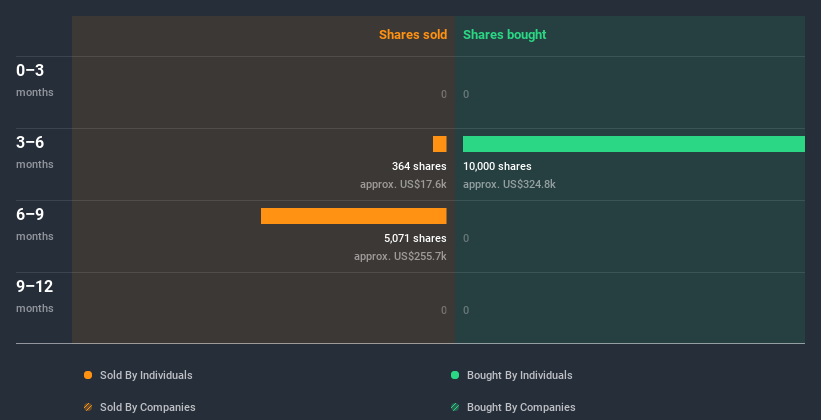The width and height of the screenshot is (821, 420).
Task: Select the Bought By Individuals legend label
Action: coord(519,375)
